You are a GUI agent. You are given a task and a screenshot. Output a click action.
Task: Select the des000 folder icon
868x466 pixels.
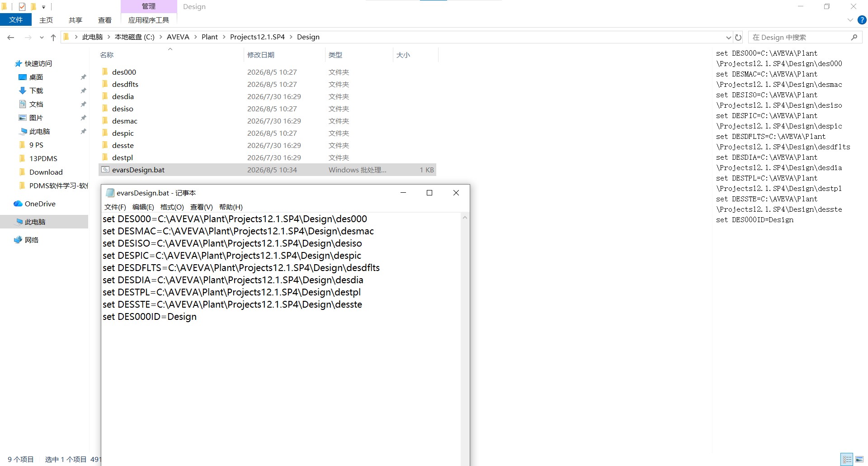tap(105, 71)
